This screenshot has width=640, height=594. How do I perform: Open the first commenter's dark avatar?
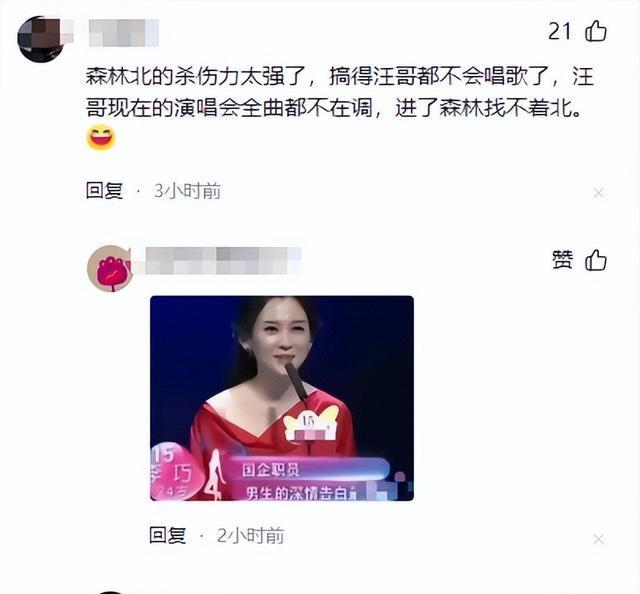click(40, 39)
